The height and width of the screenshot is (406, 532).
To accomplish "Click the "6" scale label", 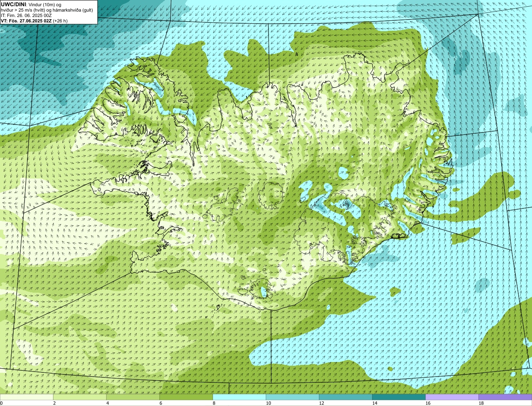I will [x=161, y=403].
